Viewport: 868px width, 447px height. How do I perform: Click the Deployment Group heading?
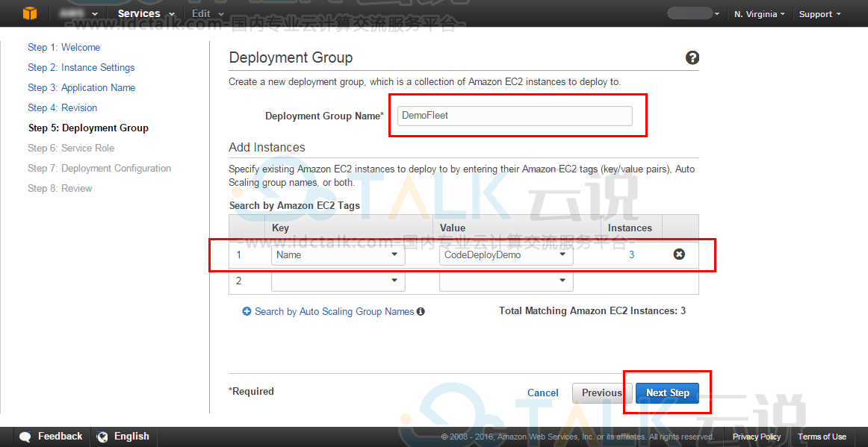pos(291,57)
